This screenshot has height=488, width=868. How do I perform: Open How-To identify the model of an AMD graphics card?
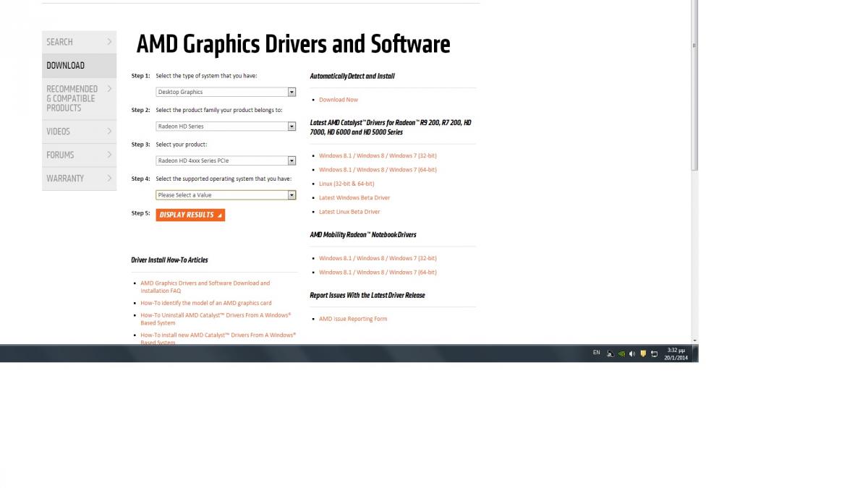point(206,303)
